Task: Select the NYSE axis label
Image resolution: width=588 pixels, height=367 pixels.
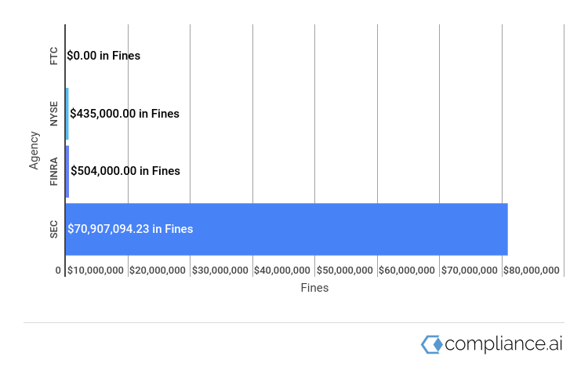Action: pos(54,114)
